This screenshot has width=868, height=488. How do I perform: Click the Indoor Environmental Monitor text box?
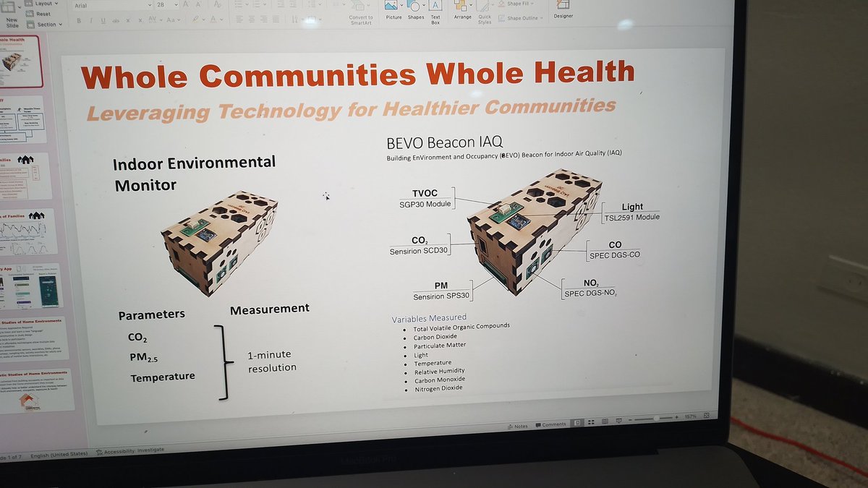click(194, 174)
